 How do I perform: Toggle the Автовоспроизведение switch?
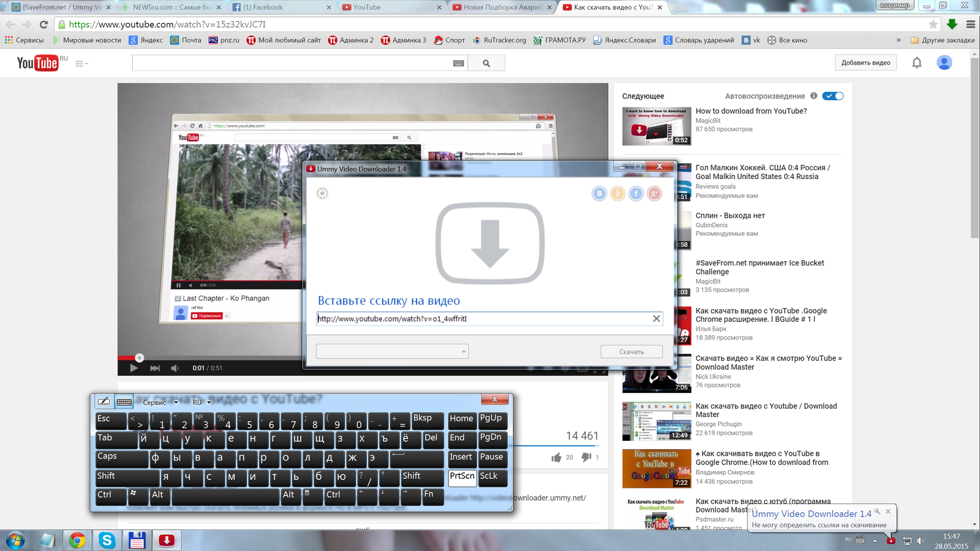[833, 96]
